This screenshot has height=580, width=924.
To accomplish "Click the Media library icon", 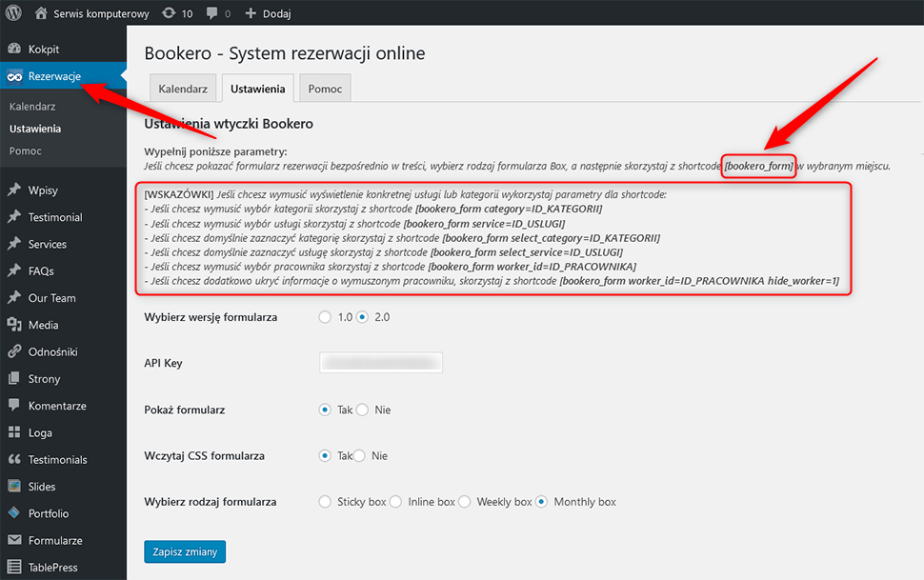I will click(x=14, y=325).
